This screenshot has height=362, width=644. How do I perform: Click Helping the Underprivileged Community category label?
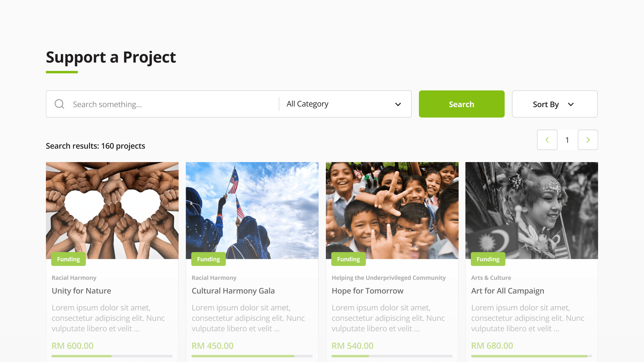point(388,278)
